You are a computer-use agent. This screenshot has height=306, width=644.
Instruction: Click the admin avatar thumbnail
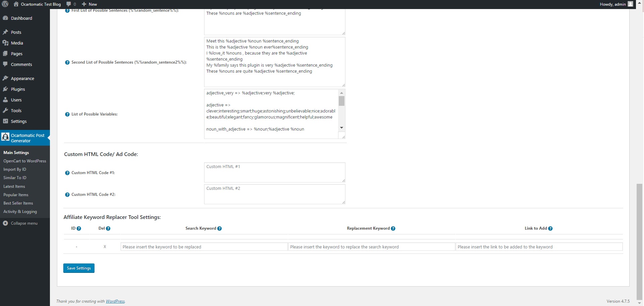pyautogui.click(x=630, y=4)
